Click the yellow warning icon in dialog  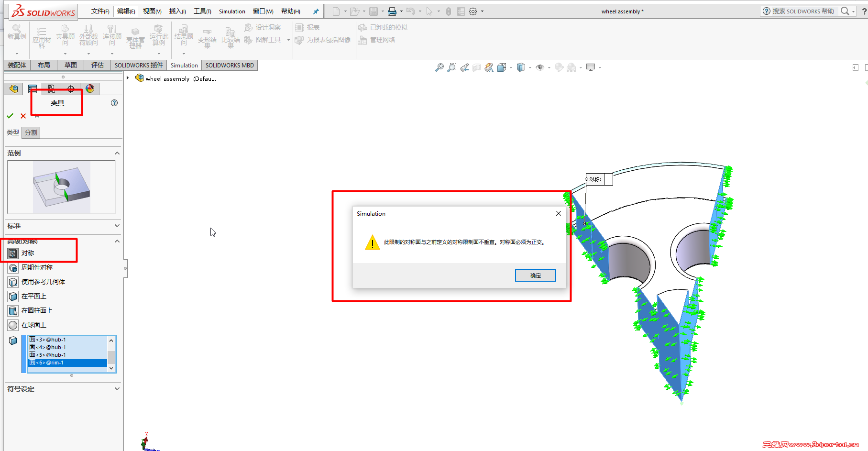pos(372,242)
